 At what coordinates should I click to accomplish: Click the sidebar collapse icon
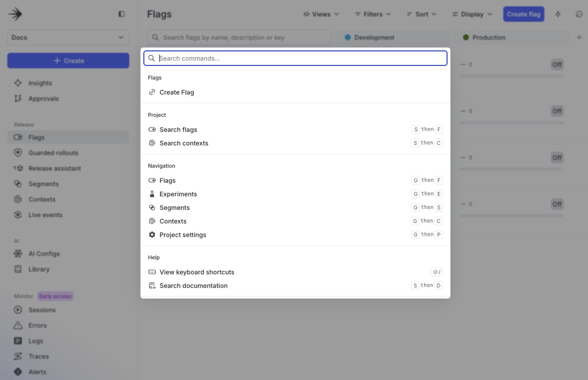click(x=122, y=14)
